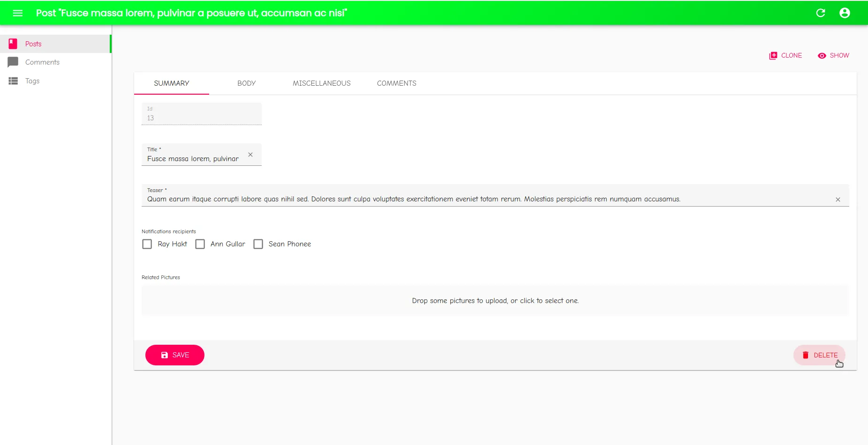Click the Delete button
Screen dimensions: 868x445
pyautogui.click(x=819, y=355)
